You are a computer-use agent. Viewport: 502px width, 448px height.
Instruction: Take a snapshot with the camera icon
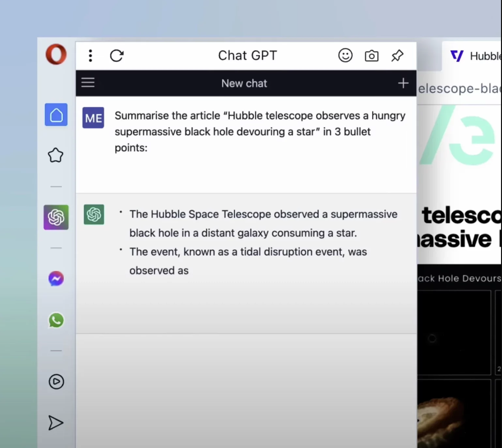pyautogui.click(x=372, y=56)
